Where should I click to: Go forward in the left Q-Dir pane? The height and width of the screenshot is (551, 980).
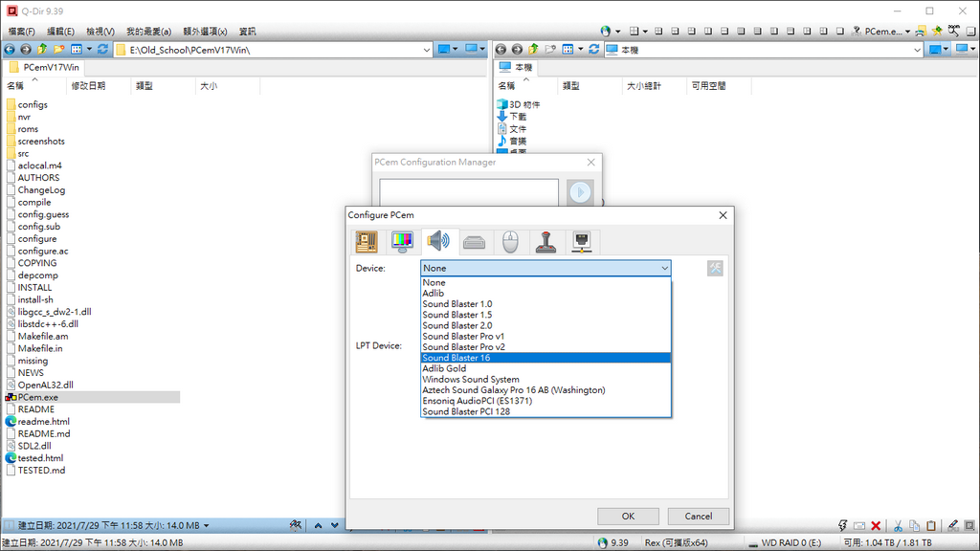(26, 50)
